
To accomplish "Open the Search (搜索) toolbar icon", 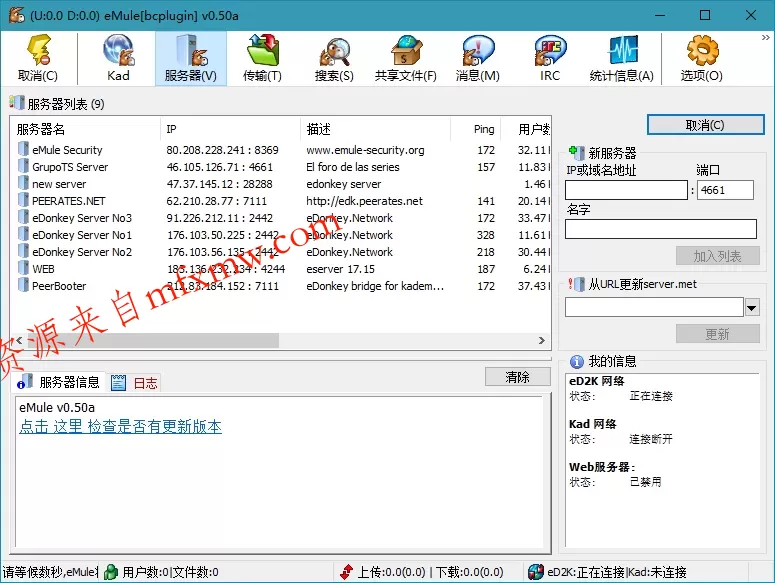I will pos(334,51).
